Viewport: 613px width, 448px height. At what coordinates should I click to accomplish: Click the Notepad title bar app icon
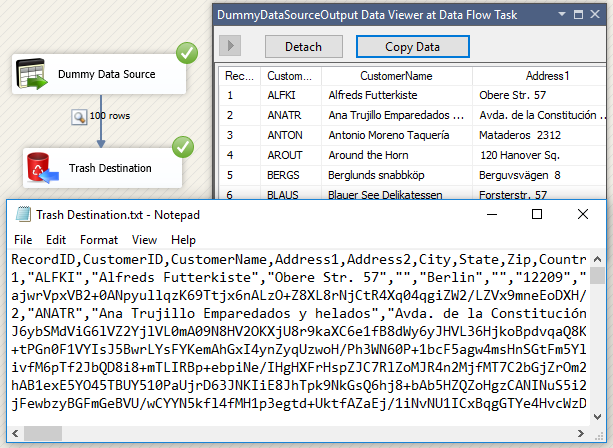click(23, 214)
